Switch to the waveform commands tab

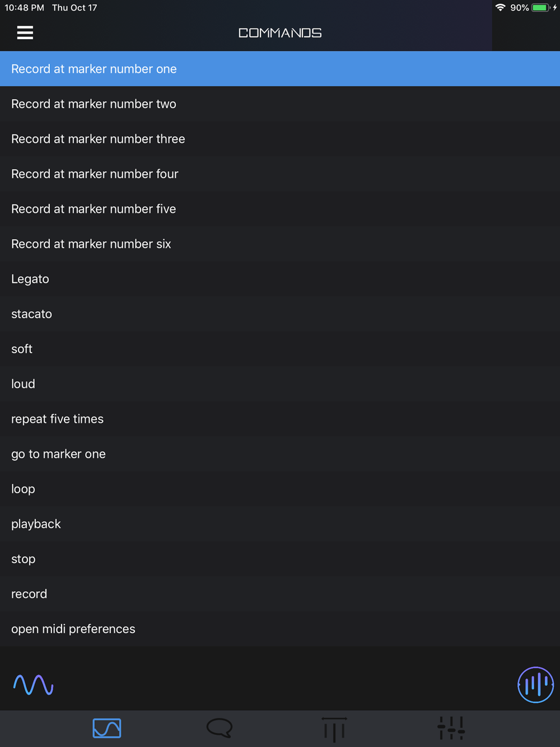pyautogui.click(x=107, y=728)
